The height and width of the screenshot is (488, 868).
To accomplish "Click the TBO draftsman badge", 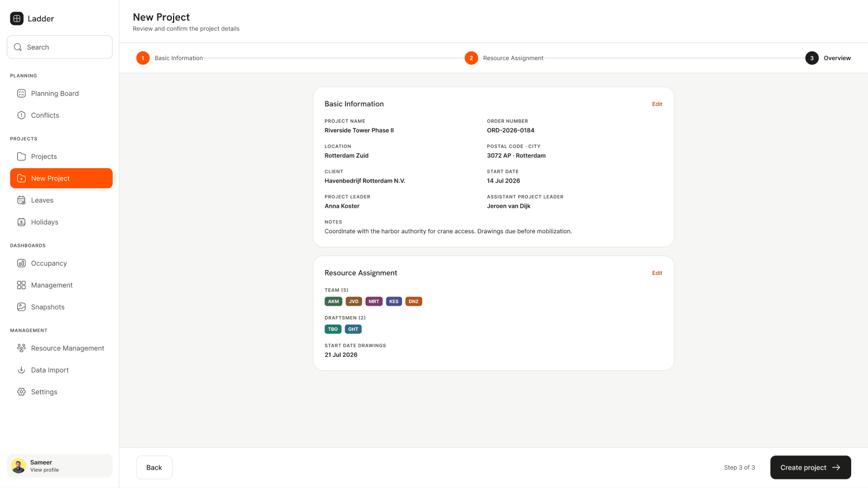I will coord(333,329).
